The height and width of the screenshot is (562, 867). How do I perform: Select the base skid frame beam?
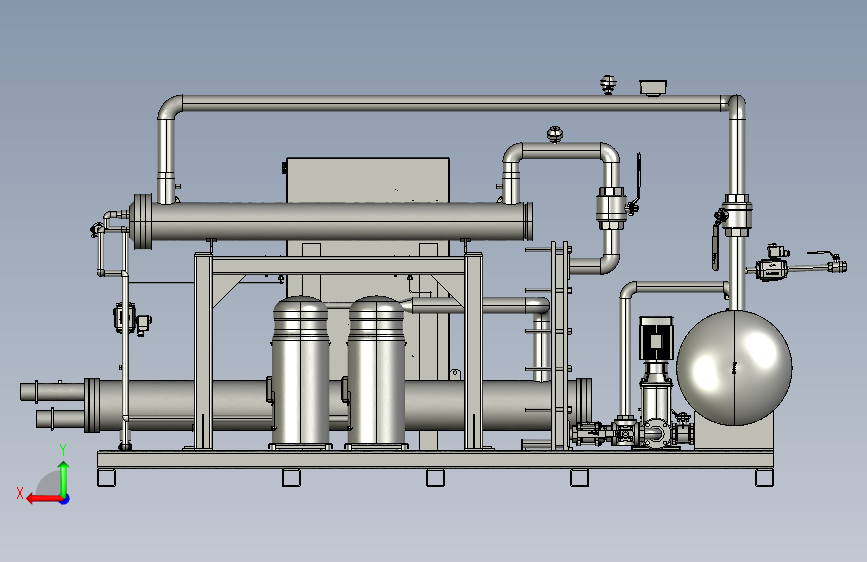[435, 459]
